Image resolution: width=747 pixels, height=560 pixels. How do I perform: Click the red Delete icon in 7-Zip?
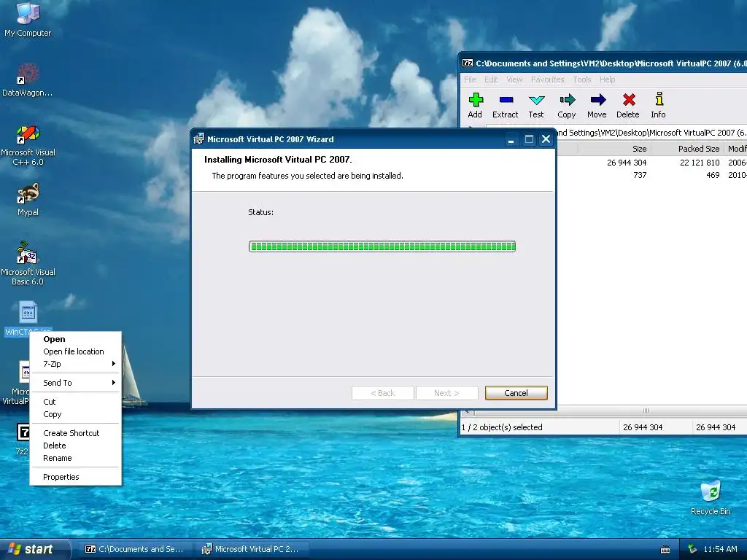point(628,100)
